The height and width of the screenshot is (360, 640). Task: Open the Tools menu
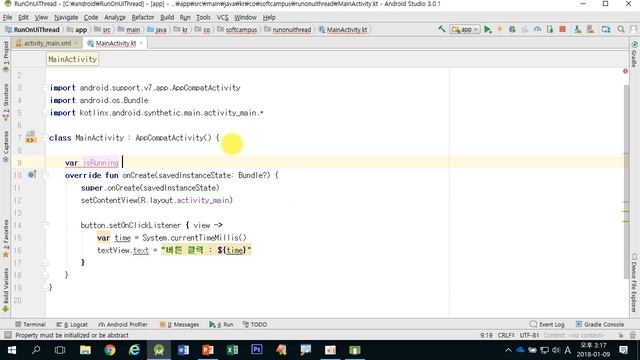click(x=203, y=17)
